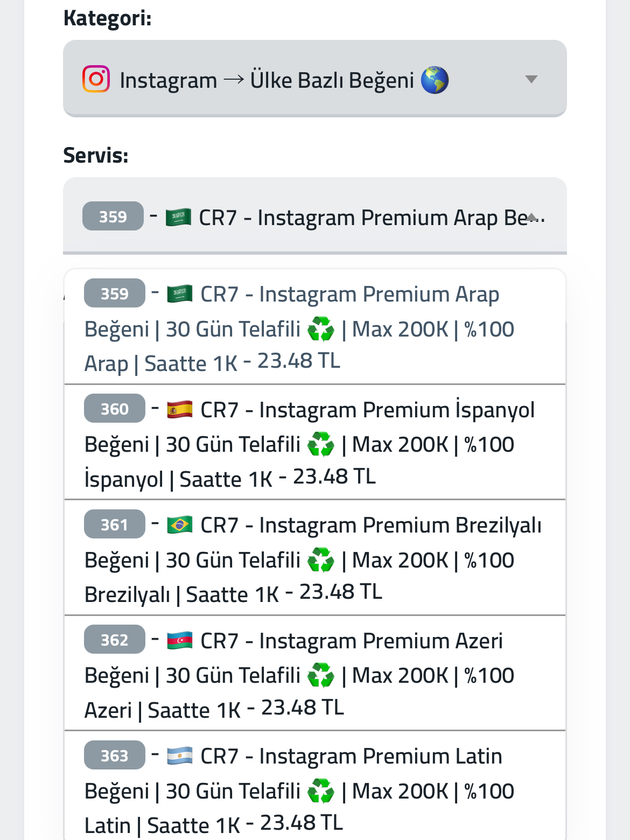Open the Kategori dropdown arrow
The height and width of the screenshot is (840, 630).
click(531, 79)
